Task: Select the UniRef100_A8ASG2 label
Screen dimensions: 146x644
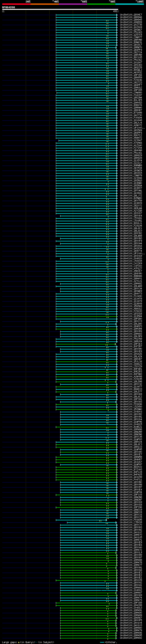Action: click(131, 309)
